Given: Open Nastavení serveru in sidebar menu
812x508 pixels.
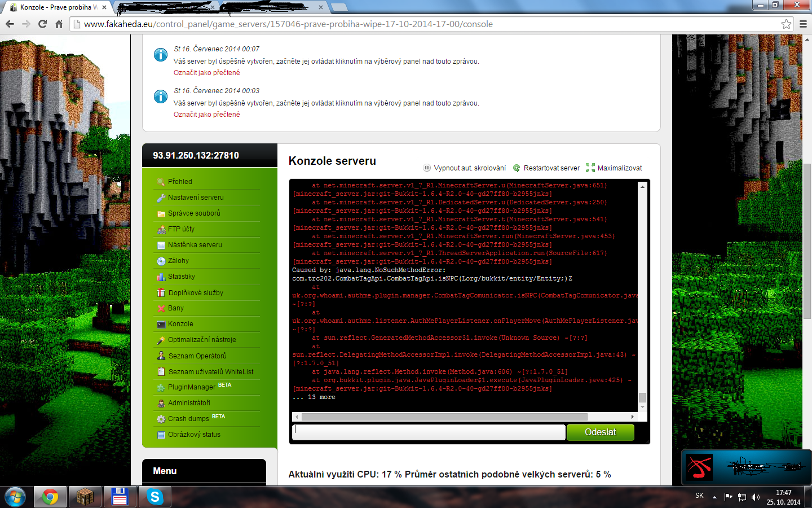Looking at the screenshot, I should coord(196,198).
